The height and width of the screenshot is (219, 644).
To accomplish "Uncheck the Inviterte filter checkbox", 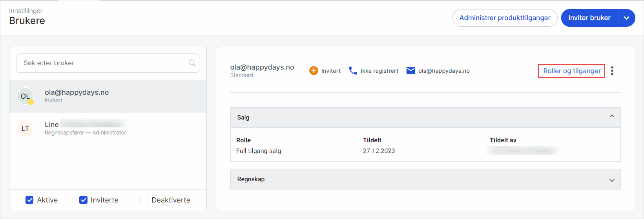I will (83, 200).
